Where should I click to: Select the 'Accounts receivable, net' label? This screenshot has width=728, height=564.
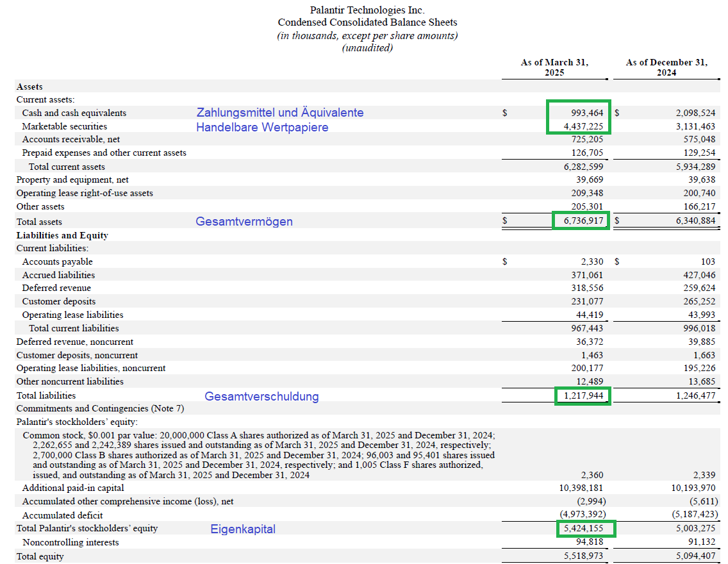(71, 139)
